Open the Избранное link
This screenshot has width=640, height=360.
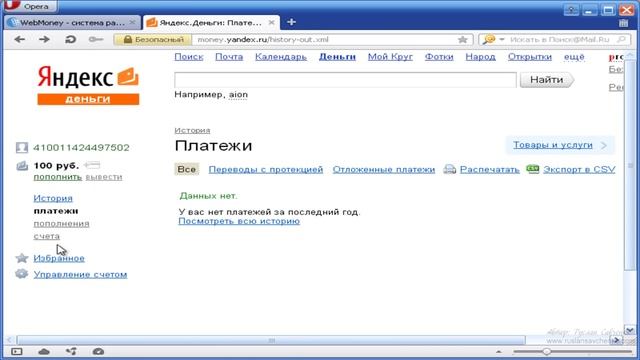(59, 258)
